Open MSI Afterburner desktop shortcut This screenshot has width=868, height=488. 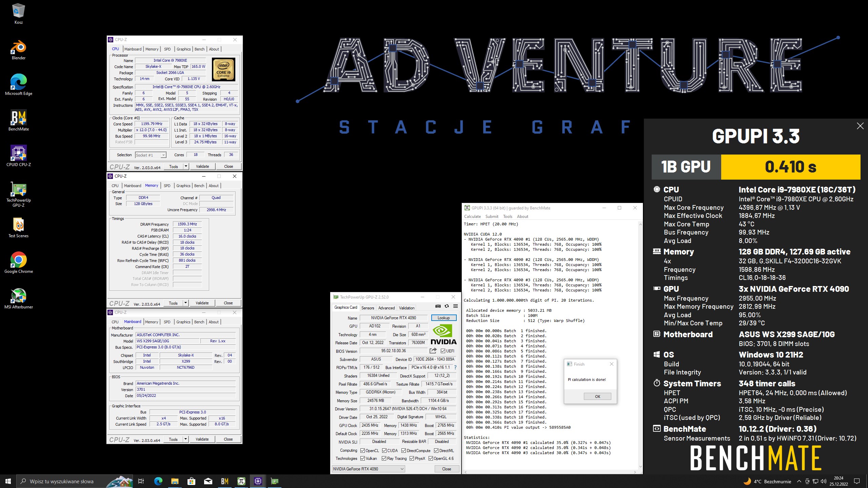point(19,298)
